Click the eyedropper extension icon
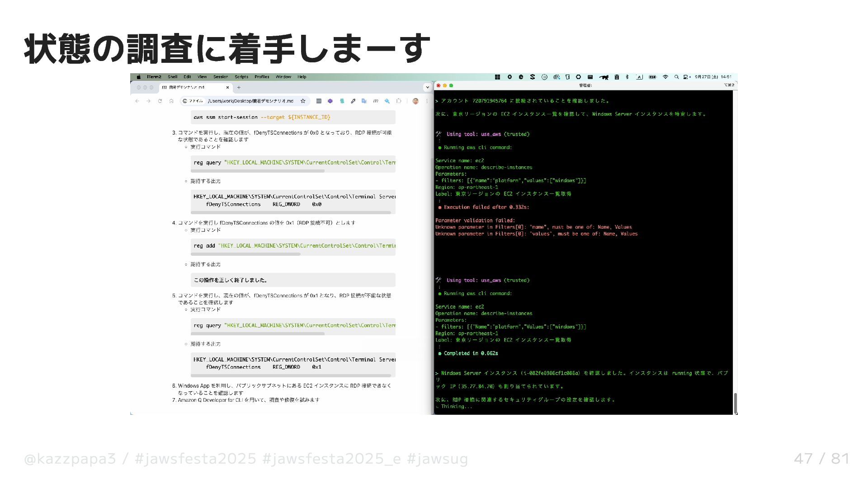Screen dimensions: 868x488 pos(353,101)
